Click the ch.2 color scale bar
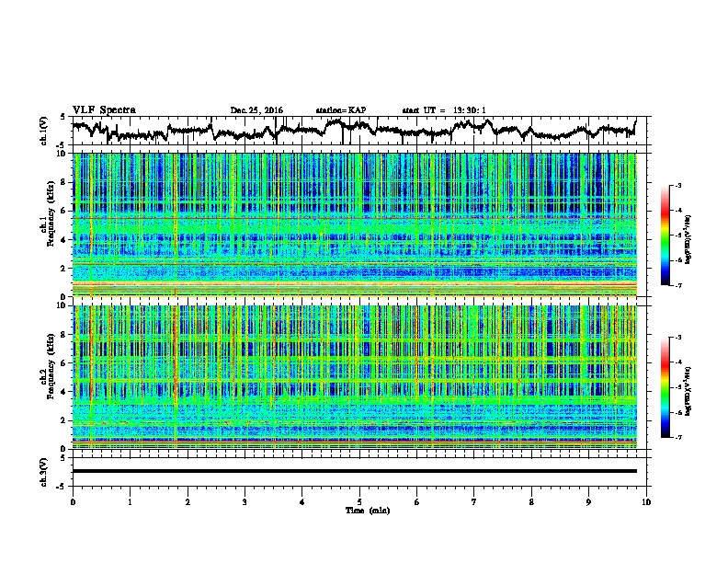 click(x=665, y=387)
